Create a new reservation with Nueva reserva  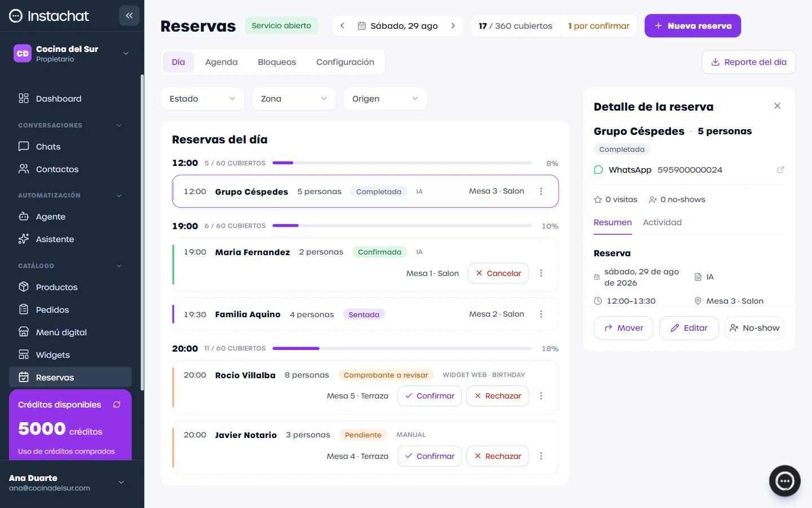[692, 26]
